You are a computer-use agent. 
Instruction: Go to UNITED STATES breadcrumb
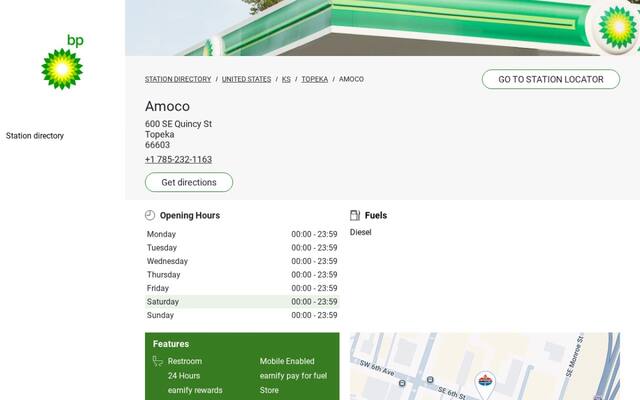(x=247, y=79)
